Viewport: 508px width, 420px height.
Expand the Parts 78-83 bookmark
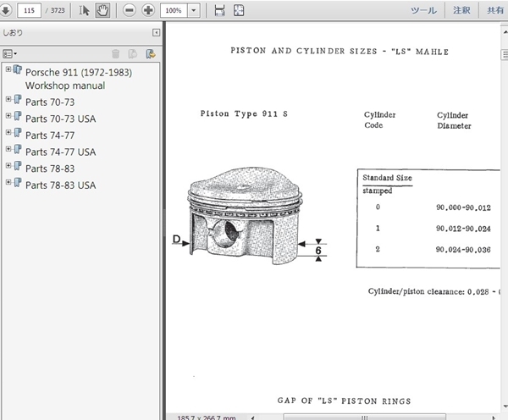pyautogui.click(x=8, y=166)
